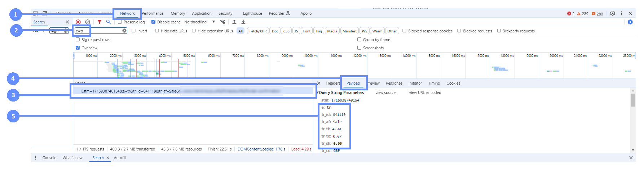Click the Export HAR download icon
Viewport: 644px width, 171px height.
point(243,22)
